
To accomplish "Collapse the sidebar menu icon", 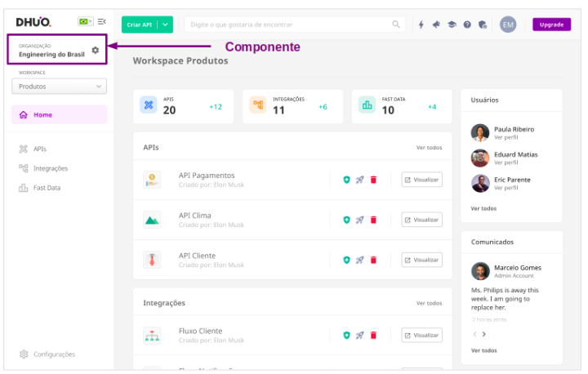I will coord(101,22).
